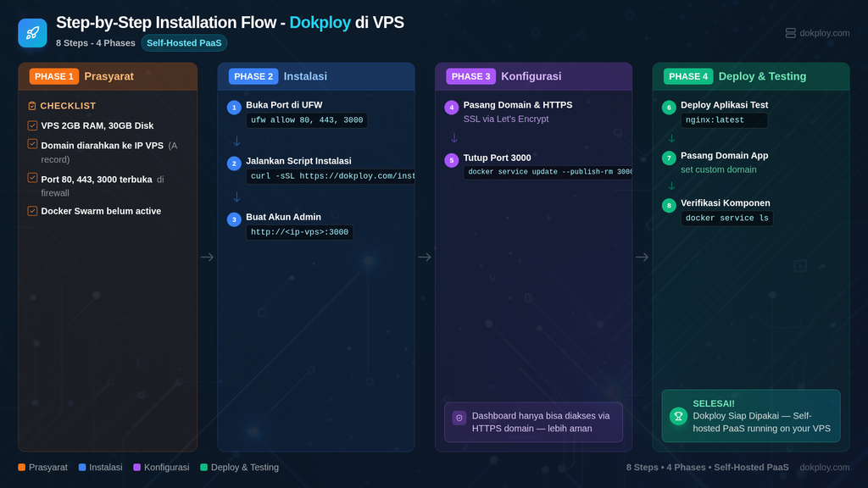
Task: Select the PHASE 1 badge
Action: click(x=53, y=76)
